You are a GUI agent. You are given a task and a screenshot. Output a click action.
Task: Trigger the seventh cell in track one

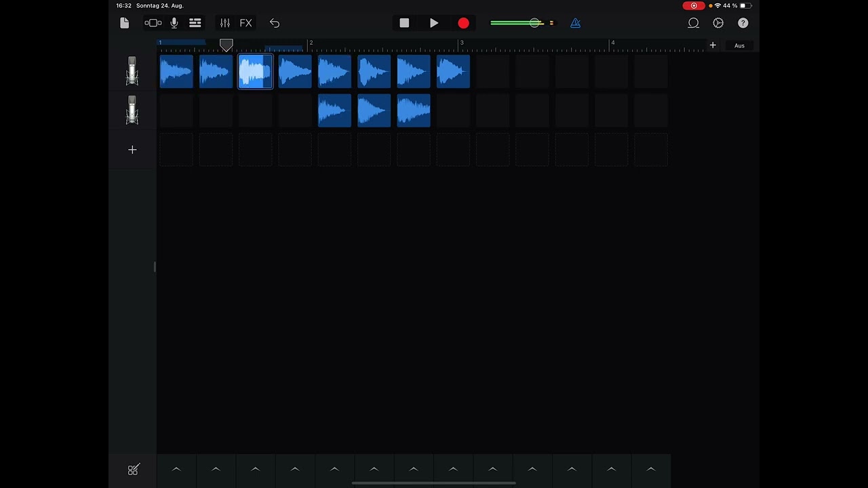(x=414, y=71)
